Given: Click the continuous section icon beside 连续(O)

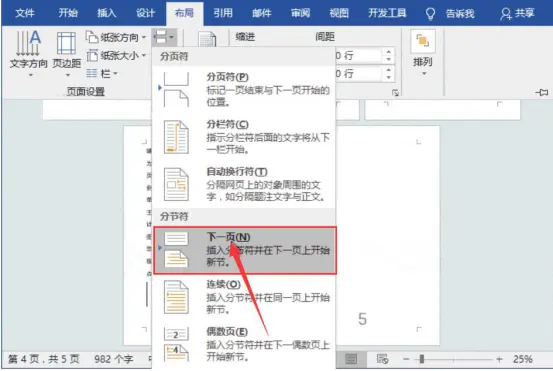Looking at the screenshot, I should [176, 297].
